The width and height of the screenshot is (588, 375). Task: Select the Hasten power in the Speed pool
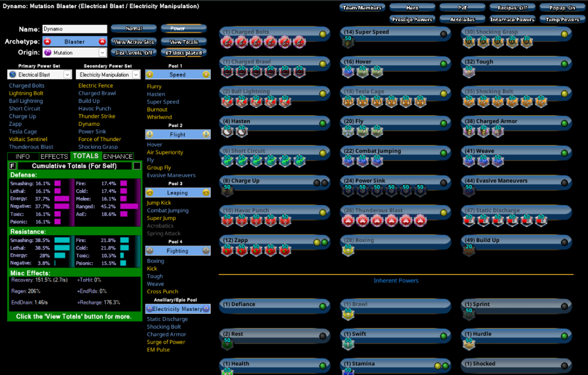point(156,93)
